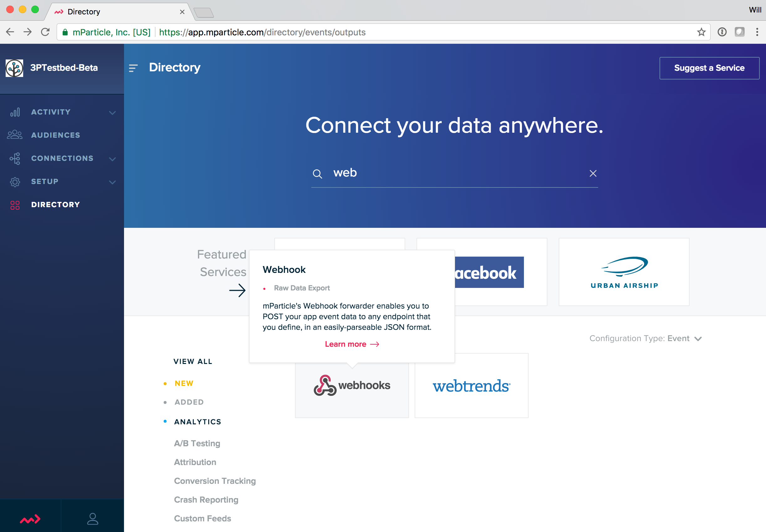Expand the Activity menu chevron

coord(112,113)
